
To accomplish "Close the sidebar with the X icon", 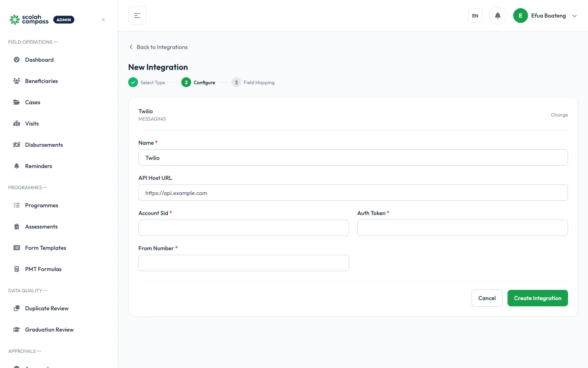I will [x=103, y=20].
